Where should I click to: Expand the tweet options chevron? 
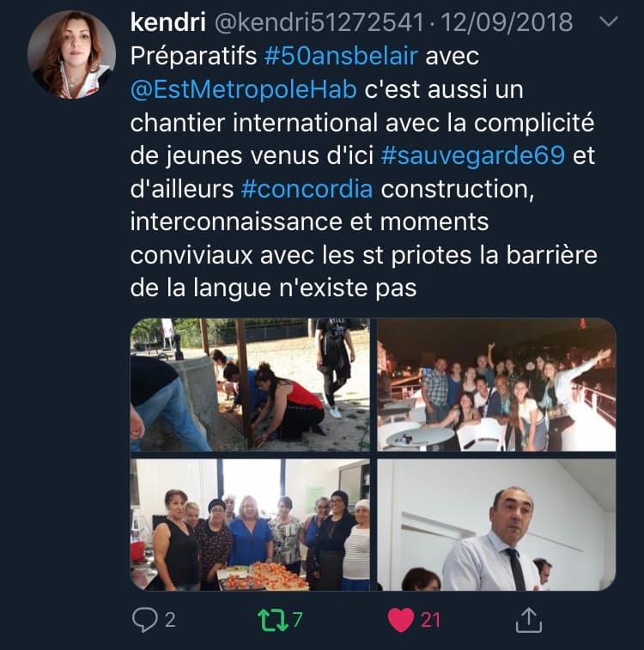tap(608, 21)
